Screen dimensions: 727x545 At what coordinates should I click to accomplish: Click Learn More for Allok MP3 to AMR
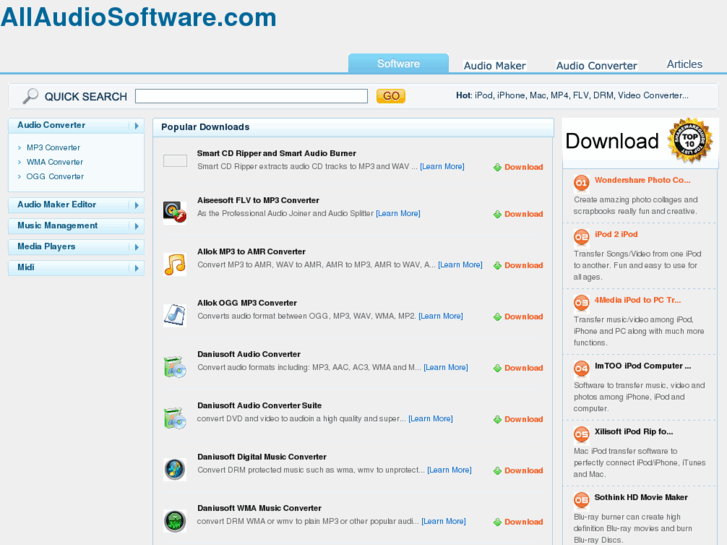(x=460, y=265)
